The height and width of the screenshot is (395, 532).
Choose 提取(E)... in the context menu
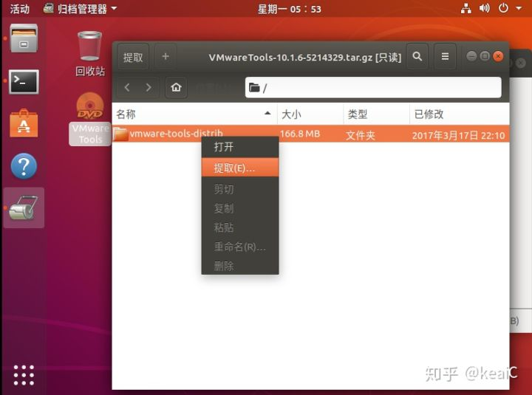click(x=240, y=168)
